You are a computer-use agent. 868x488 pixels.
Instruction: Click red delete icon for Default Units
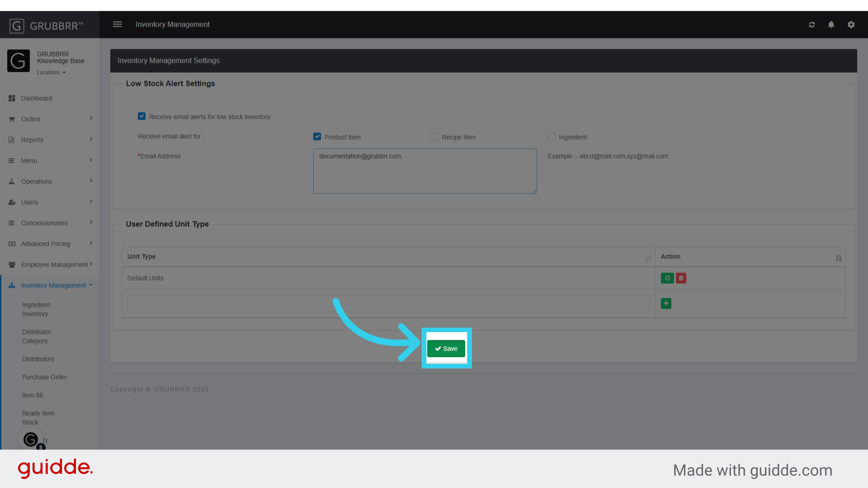point(681,278)
